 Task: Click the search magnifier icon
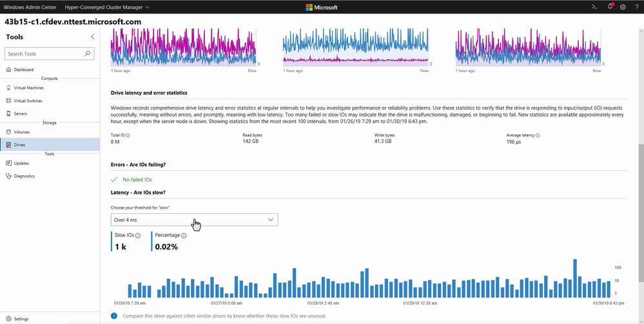click(87, 53)
